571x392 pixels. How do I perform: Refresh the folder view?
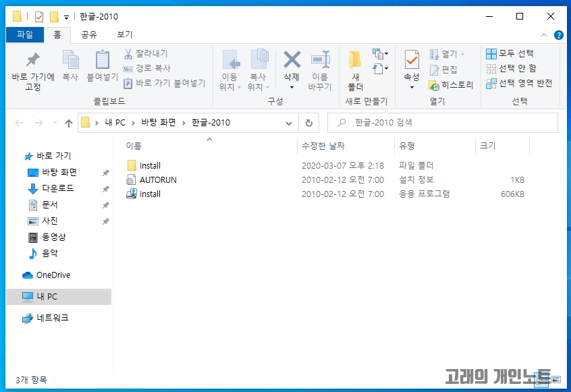coord(309,123)
